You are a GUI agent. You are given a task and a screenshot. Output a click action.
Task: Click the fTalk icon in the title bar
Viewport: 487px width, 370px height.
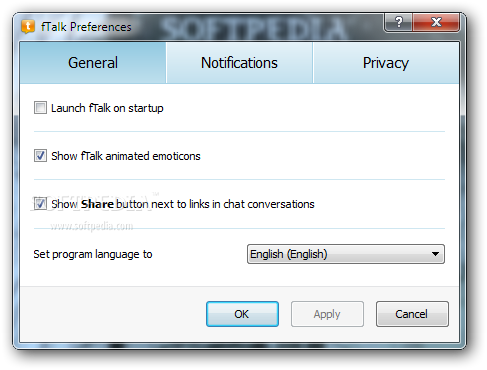28,27
